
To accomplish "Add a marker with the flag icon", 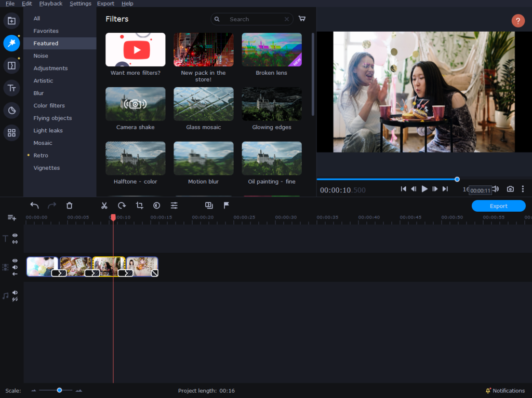I will click(x=227, y=205).
